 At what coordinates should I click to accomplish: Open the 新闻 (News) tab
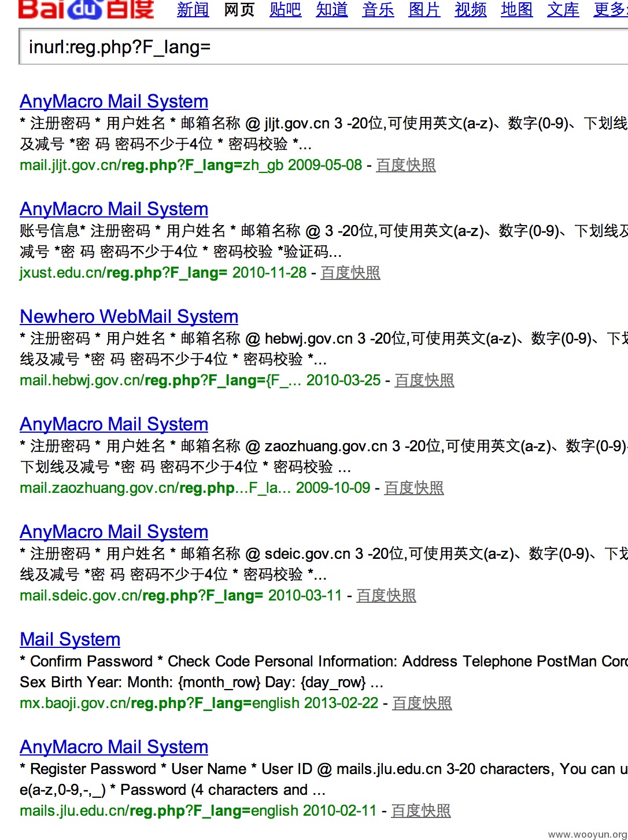point(193,9)
